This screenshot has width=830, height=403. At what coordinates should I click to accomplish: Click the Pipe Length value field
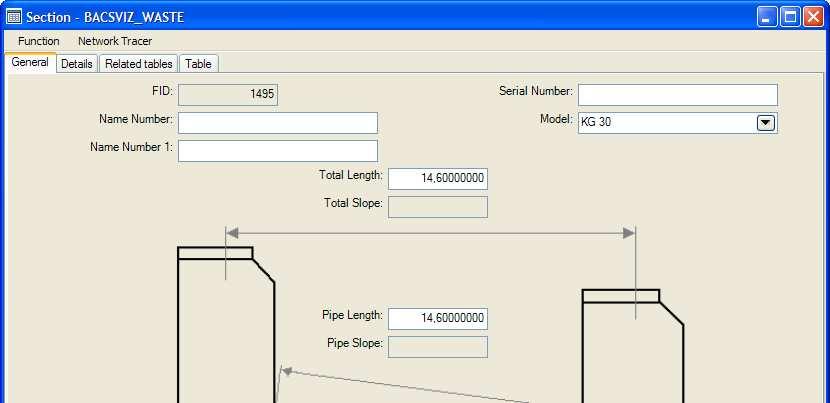pyautogui.click(x=438, y=319)
